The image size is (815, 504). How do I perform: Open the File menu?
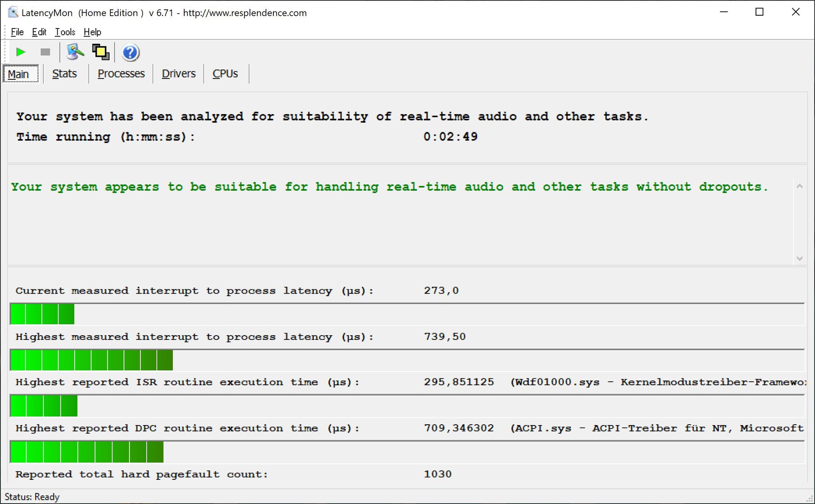[x=17, y=32]
